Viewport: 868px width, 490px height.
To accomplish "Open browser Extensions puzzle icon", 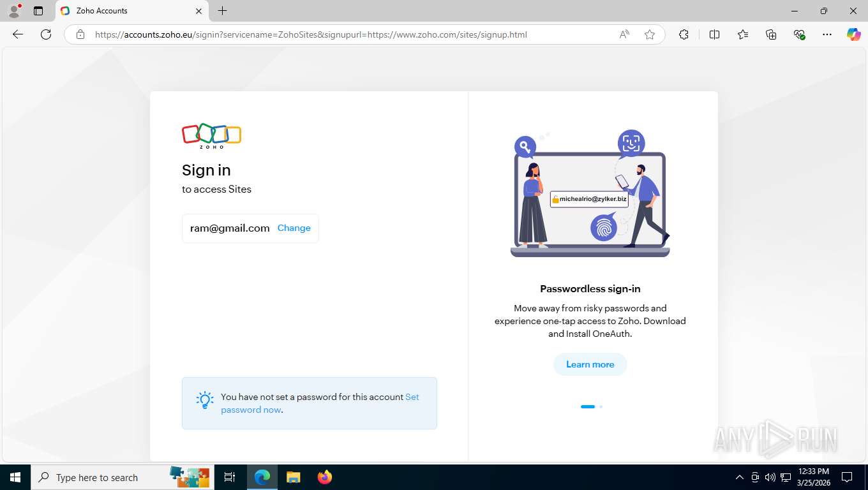I will click(x=684, y=34).
